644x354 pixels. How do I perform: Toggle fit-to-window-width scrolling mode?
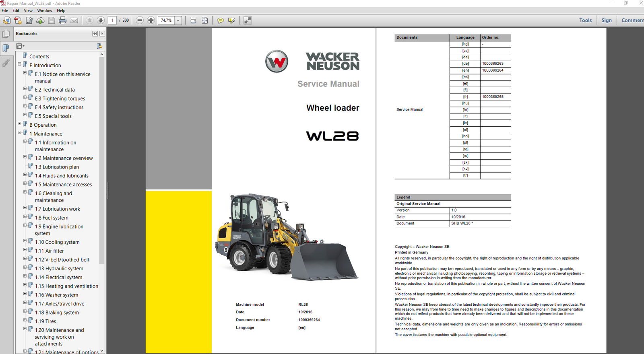[x=193, y=21]
